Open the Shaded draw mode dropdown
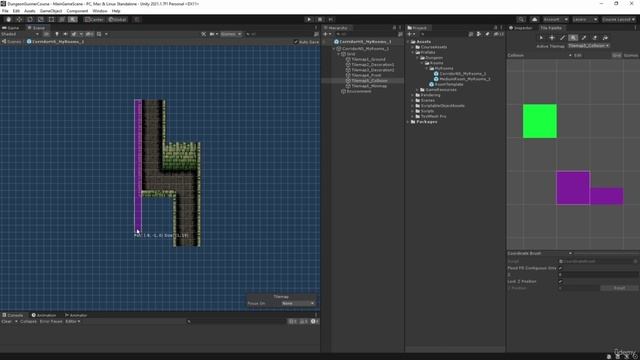This screenshot has width=640, height=360. click(x=20, y=34)
